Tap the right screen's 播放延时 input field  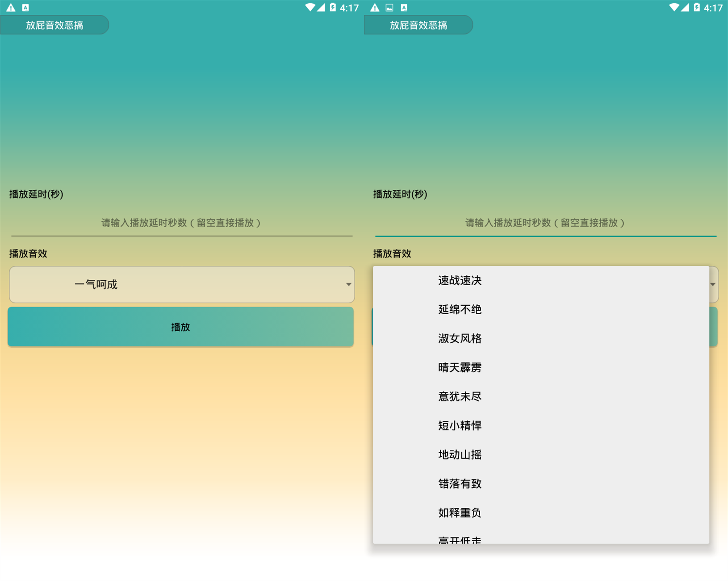click(x=545, y=223)
